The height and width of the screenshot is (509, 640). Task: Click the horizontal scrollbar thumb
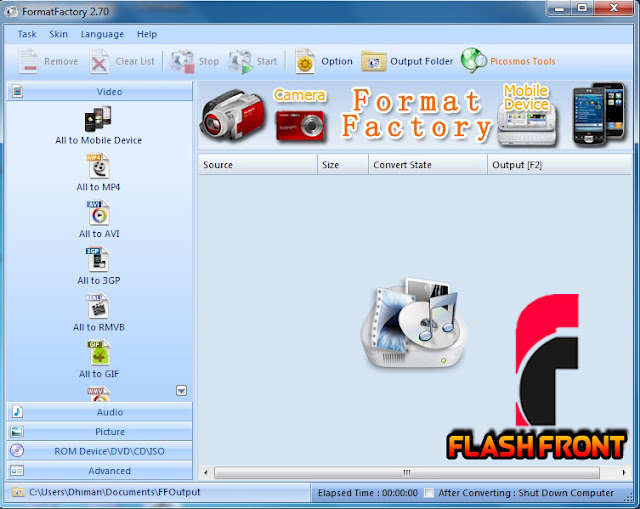(x=407, y=473)
